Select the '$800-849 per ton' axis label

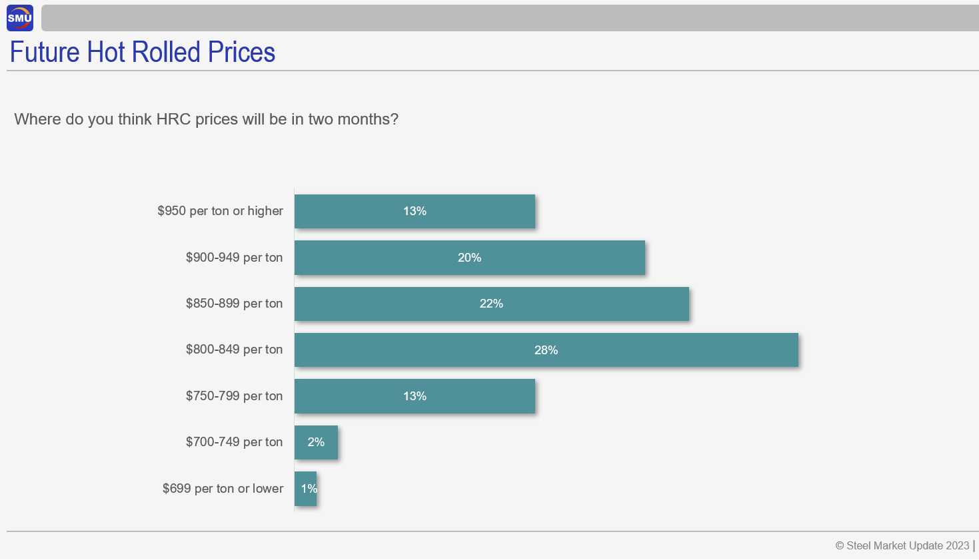(x=234, y=350)
